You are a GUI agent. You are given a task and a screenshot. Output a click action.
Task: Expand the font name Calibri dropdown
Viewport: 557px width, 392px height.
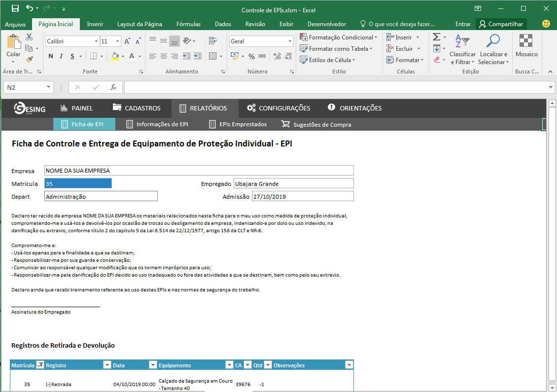(96, 41)
